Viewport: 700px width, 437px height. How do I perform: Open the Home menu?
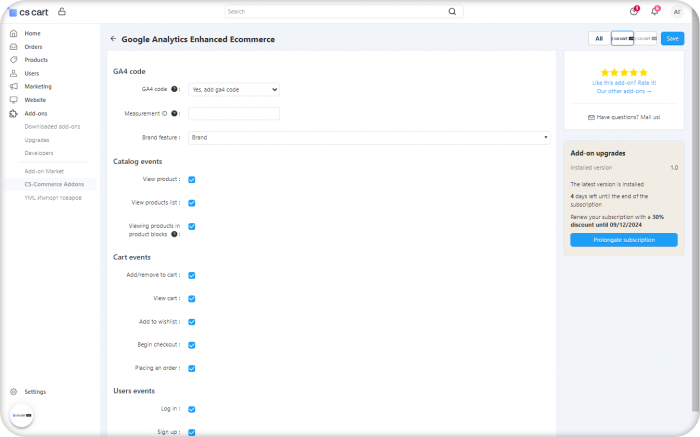click(33, 33)
